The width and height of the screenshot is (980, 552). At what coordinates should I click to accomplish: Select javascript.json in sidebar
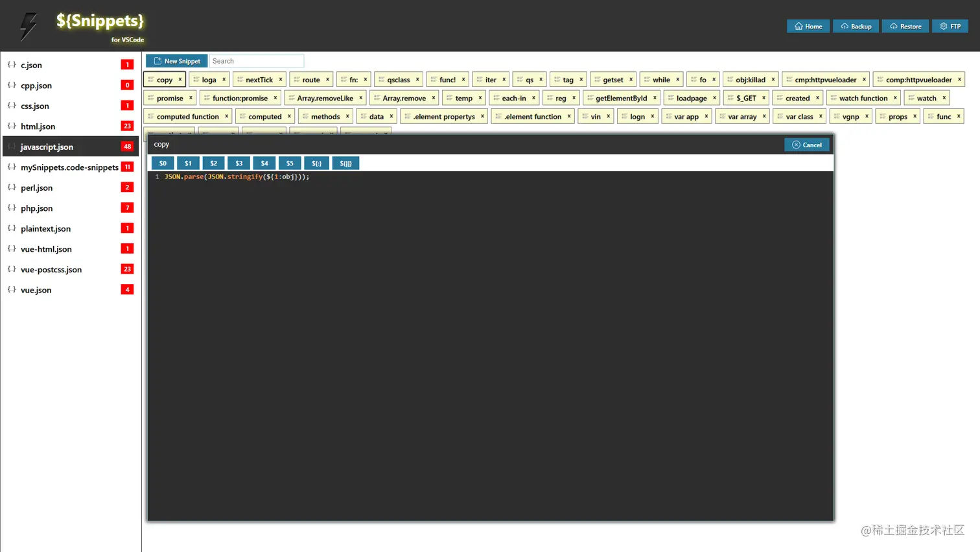pos(71,147)
